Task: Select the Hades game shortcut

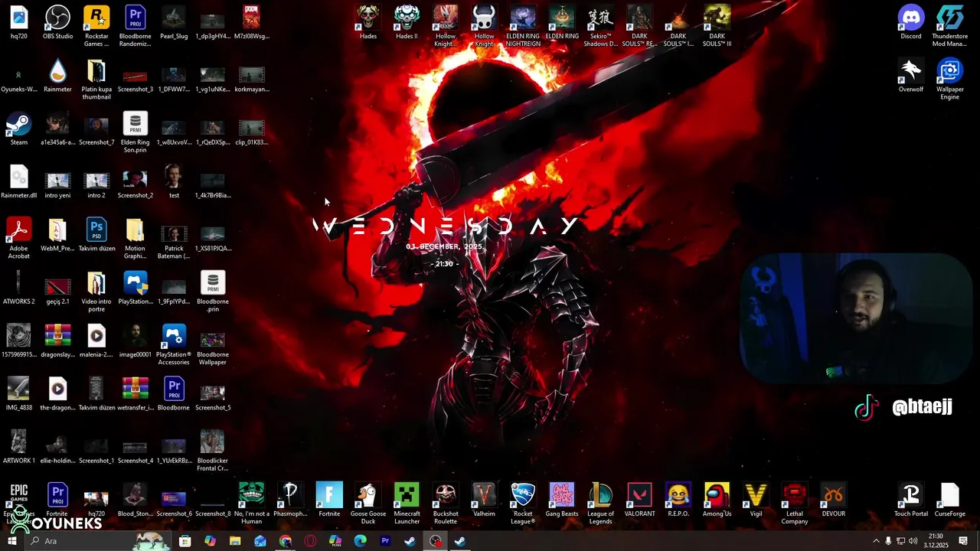Action: coord(368,23)
